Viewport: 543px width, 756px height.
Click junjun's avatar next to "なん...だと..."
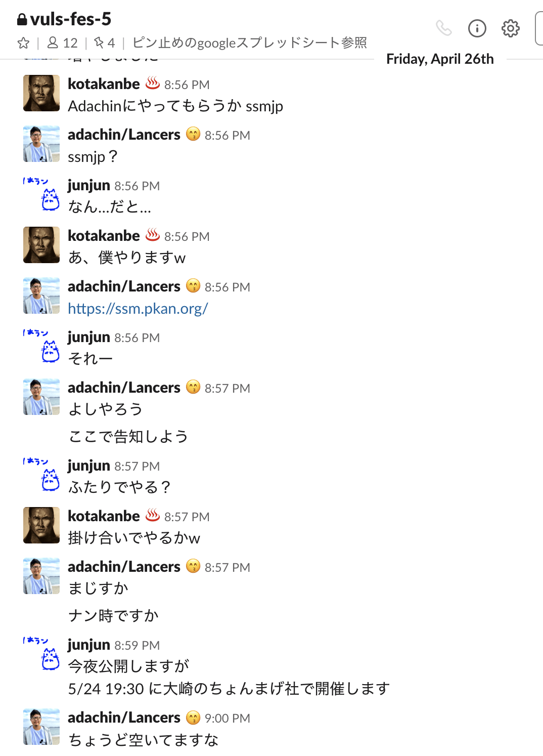click(x=41, y=194)
